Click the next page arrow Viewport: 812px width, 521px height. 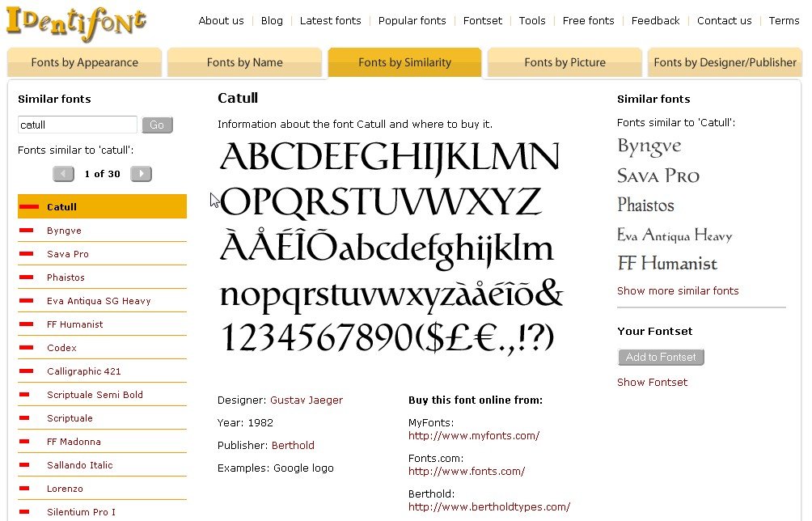[141, 174]
